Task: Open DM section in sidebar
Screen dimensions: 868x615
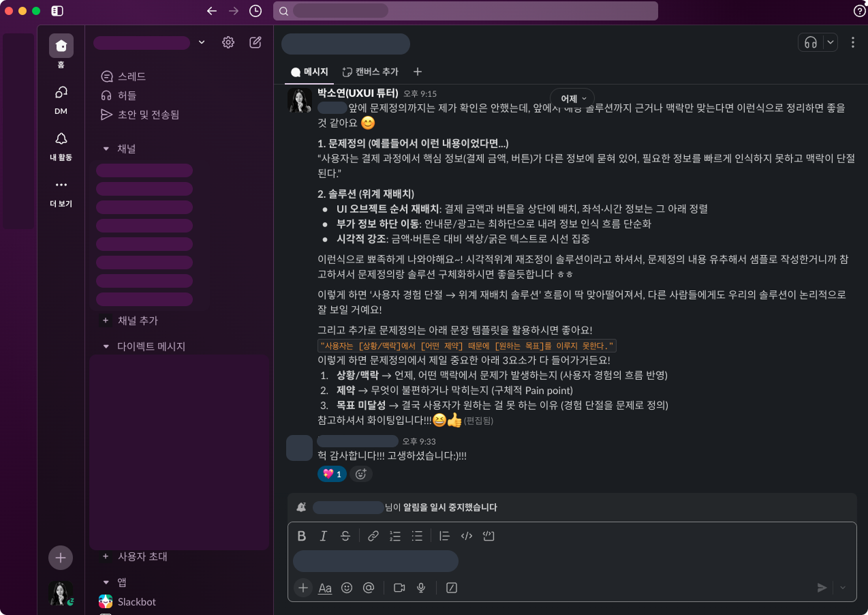Action: coord(61,99)
